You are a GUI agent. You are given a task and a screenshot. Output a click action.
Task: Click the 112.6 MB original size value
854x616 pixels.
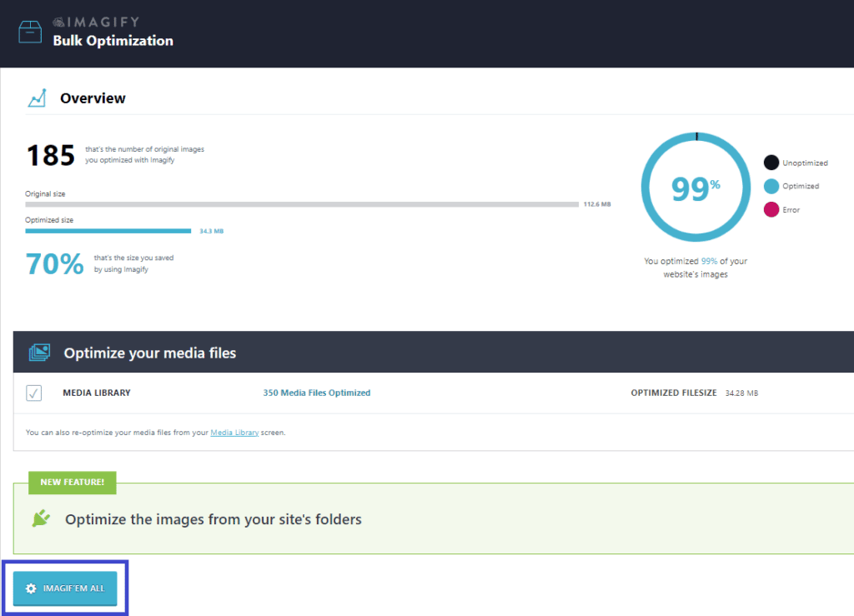coord(597,204)
